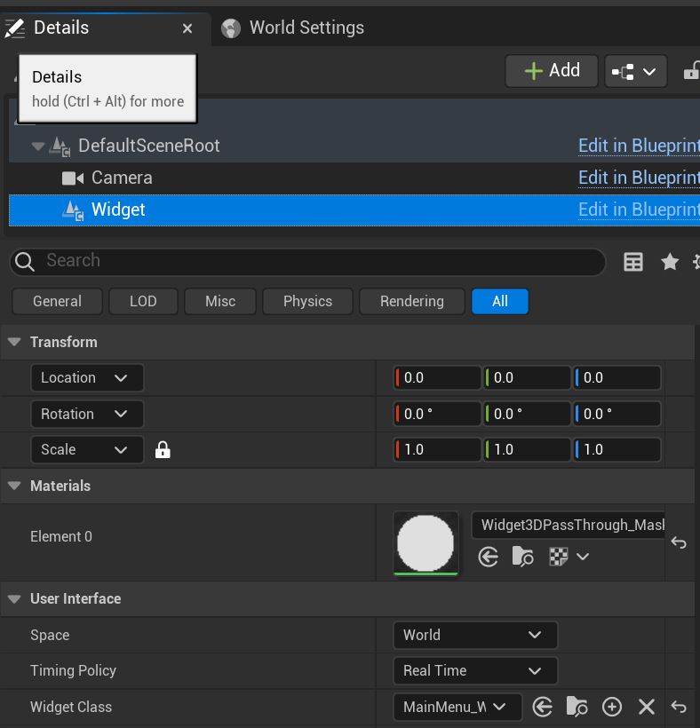Select the Camera component in tree
The height and width of the screenshot is (728, 700).
pyautogui.click(x=122, y=178)
